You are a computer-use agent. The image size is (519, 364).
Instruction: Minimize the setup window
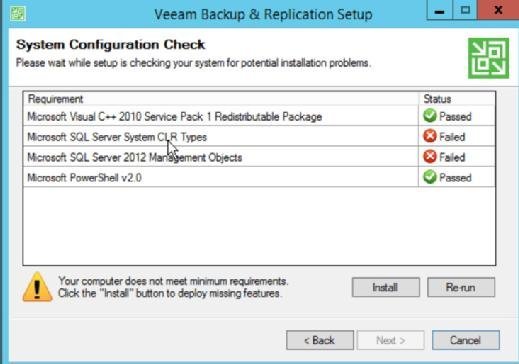pos(440,10)
